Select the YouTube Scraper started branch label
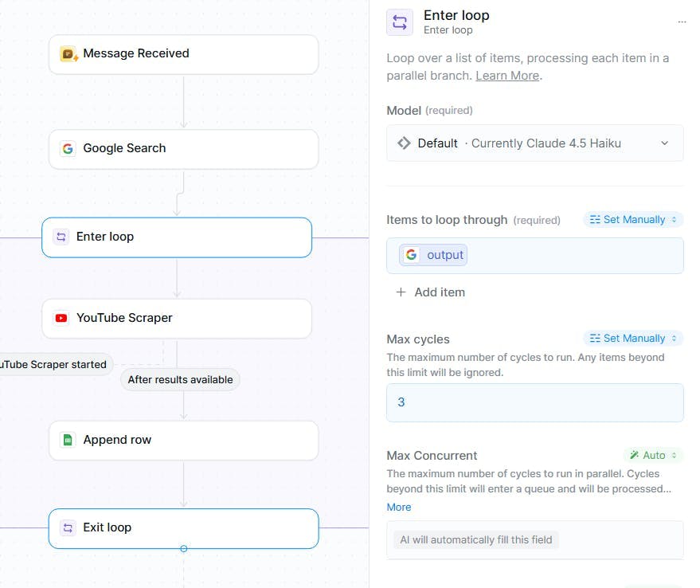 click(54, 365)
